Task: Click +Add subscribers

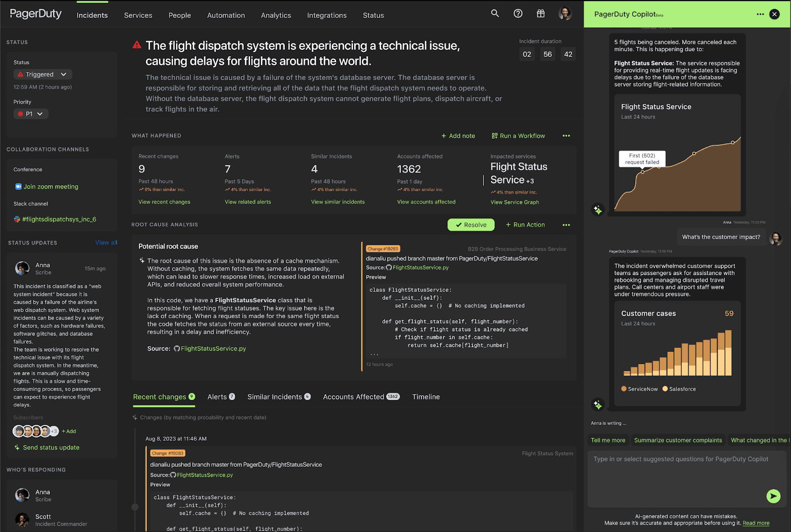Action: pos(69,431)
